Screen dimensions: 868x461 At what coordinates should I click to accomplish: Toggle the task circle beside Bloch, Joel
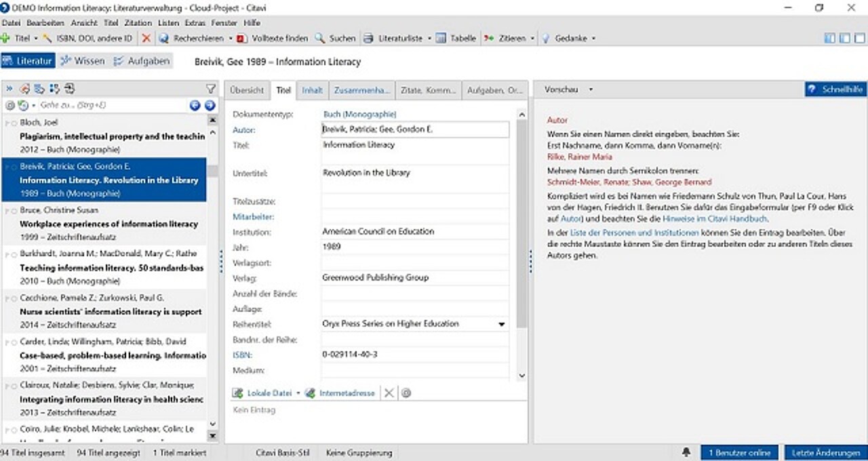pyautogui.click(x=14, y=123)
